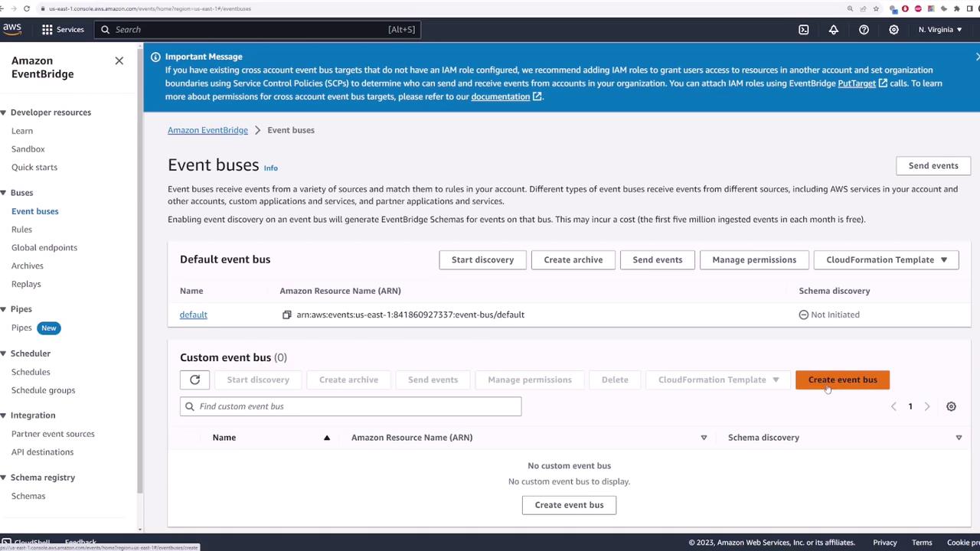Open console settings gear in top bar
The height and width of the screenshot is (551, 980).
point(893,29)
